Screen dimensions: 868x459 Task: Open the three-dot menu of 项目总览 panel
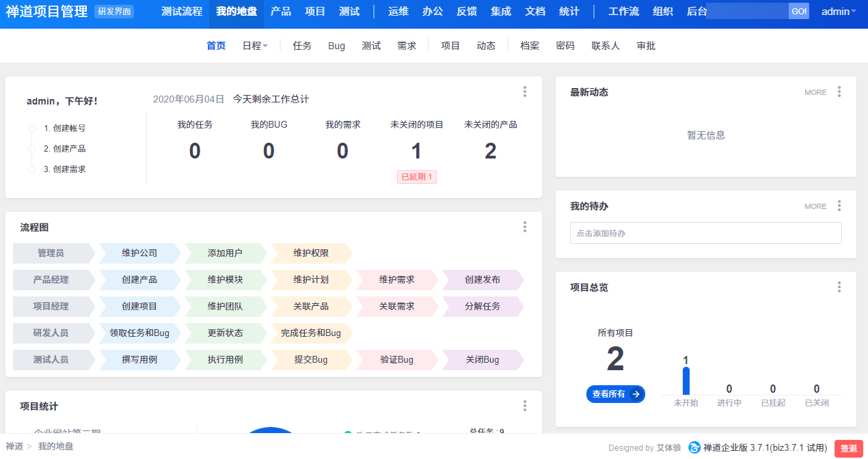point(839,288)
